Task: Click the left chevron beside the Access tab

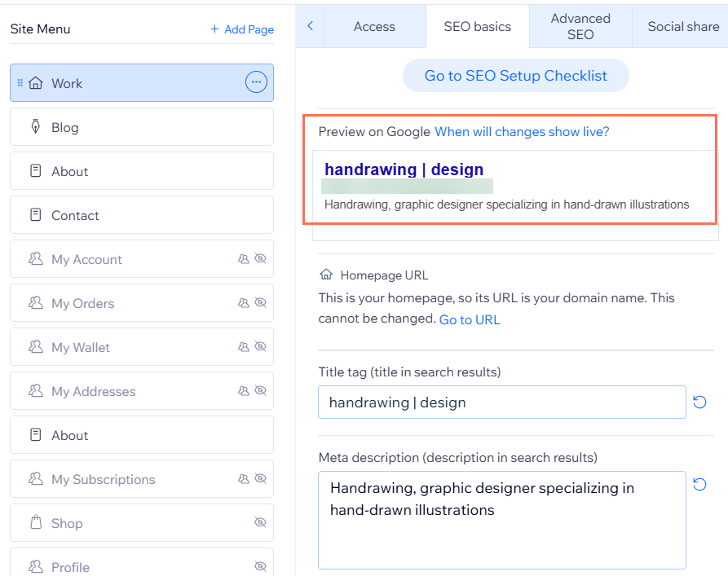Action: [x=310, y=25]
